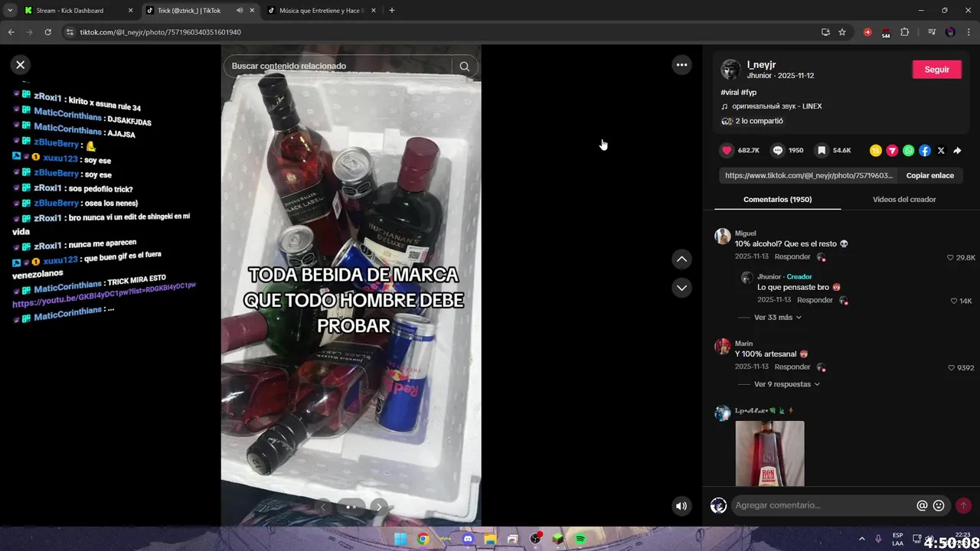Click the search magnifier in related content bar
Image resolution: width=980 pixels, height=551 pixels.
click(x=464, y=66)
